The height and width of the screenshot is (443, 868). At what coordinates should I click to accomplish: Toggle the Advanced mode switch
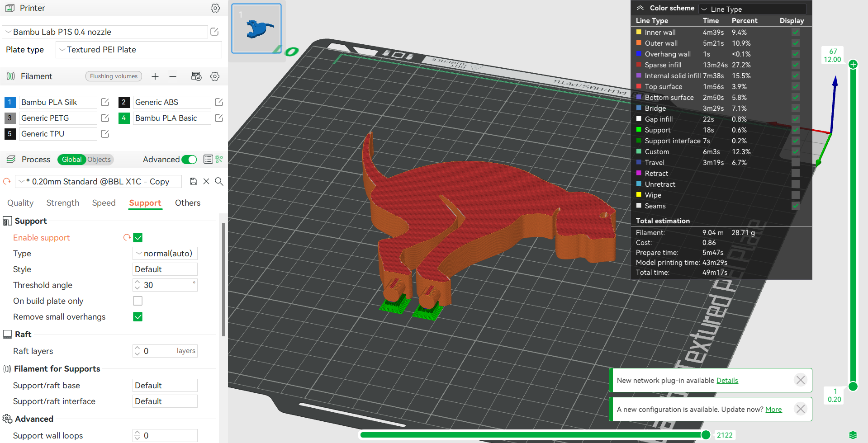click(x=189, y=160)
